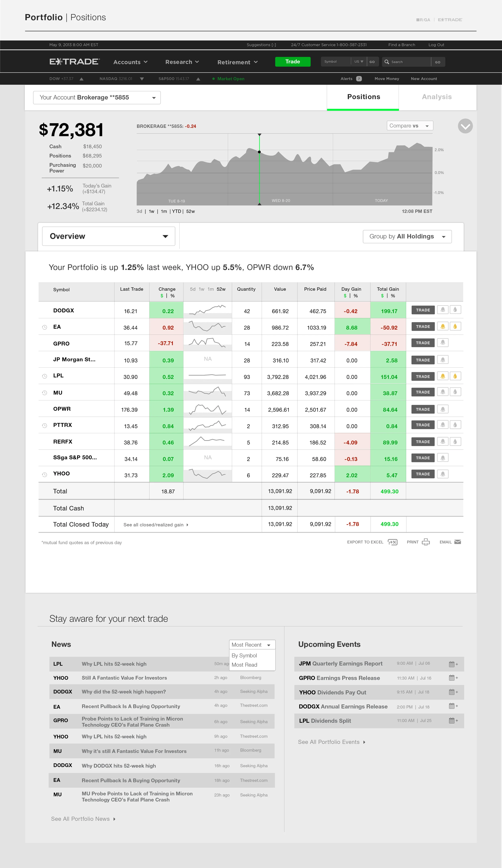Choose By Symbol in news sort menu
The image size is (502, 868).
[244, 655]
